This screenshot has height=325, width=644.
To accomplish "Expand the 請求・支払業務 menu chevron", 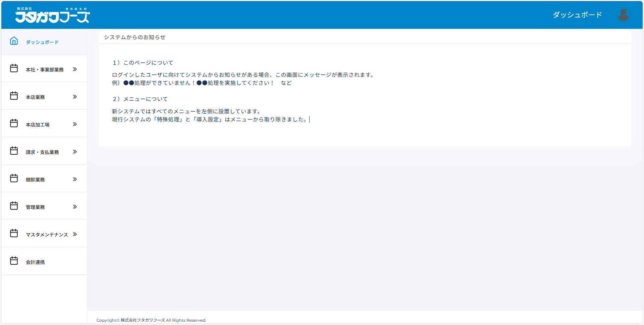I will coord(74,151).
